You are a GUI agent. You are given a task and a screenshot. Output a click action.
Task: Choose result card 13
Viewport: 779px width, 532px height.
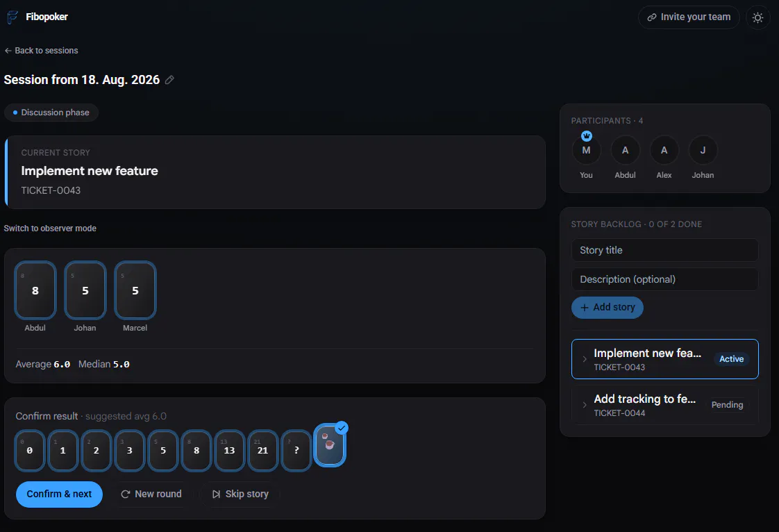tap(230, 451)
